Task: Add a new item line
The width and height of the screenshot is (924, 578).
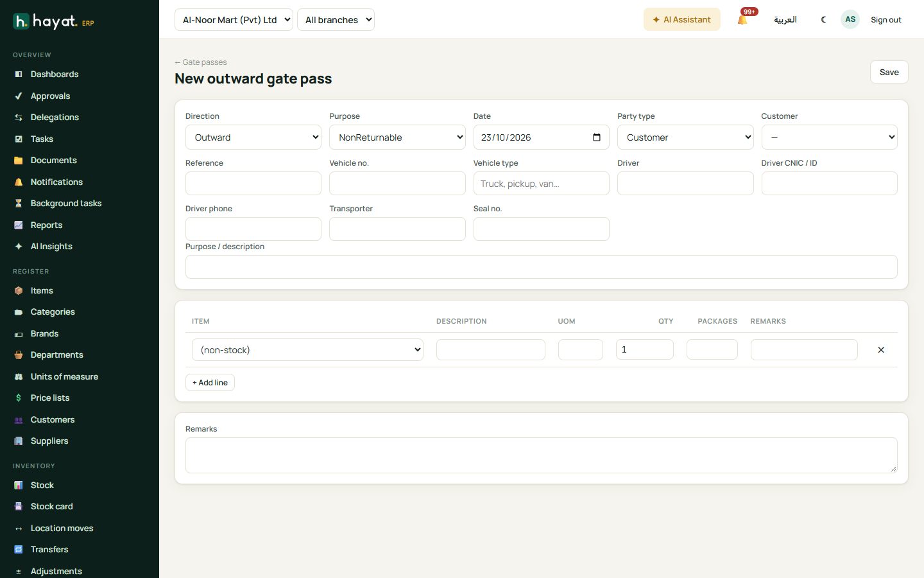Action: click(210, 383)
